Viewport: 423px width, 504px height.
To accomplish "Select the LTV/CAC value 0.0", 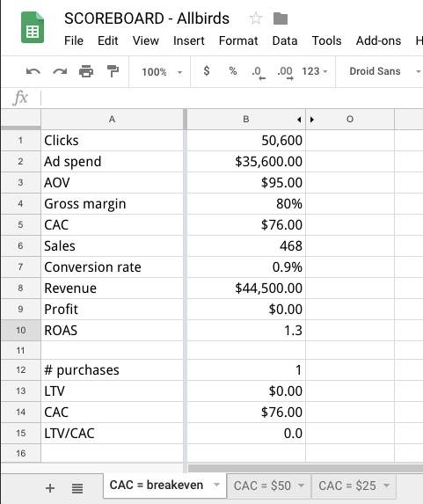I will pos(246,433).
